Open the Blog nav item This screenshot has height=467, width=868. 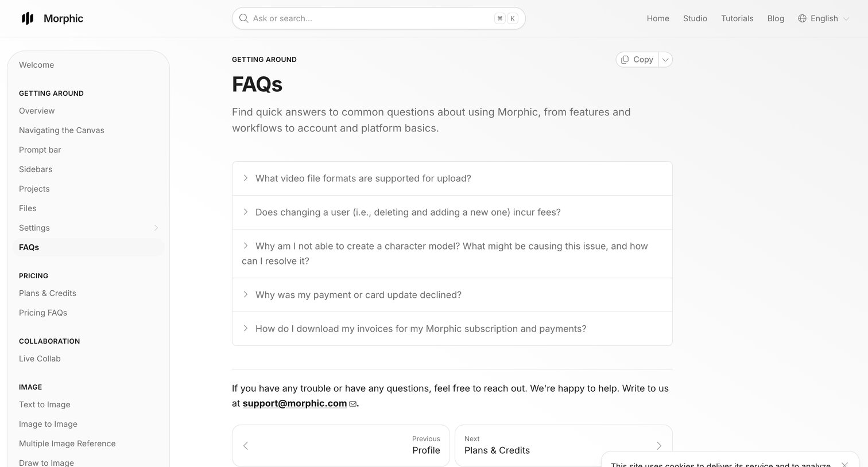(776, 18)
